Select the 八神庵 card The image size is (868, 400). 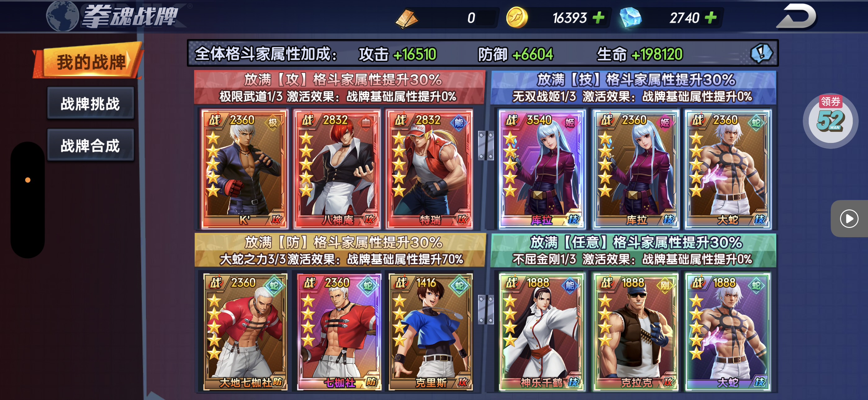(x=337, y=169)
